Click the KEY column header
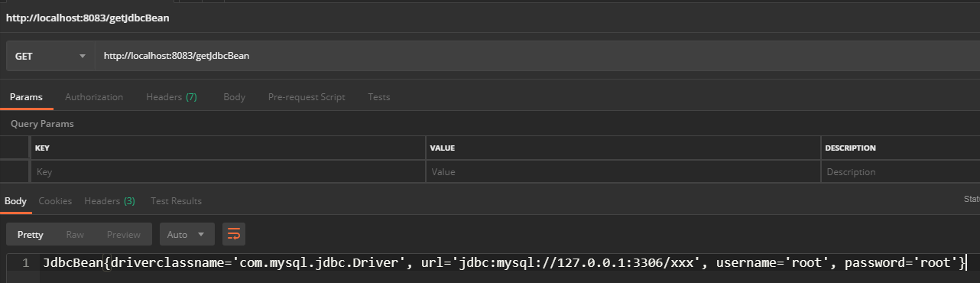 tap(42, 148)
